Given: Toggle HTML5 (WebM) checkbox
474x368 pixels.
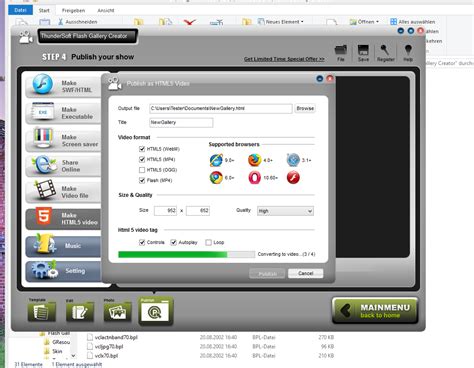Looking at the screenshot, I should tap(142, 149).
